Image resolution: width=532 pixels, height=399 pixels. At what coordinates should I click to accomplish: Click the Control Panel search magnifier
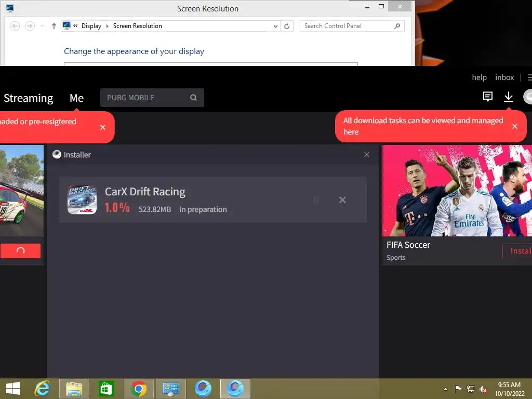click(397, 26)
